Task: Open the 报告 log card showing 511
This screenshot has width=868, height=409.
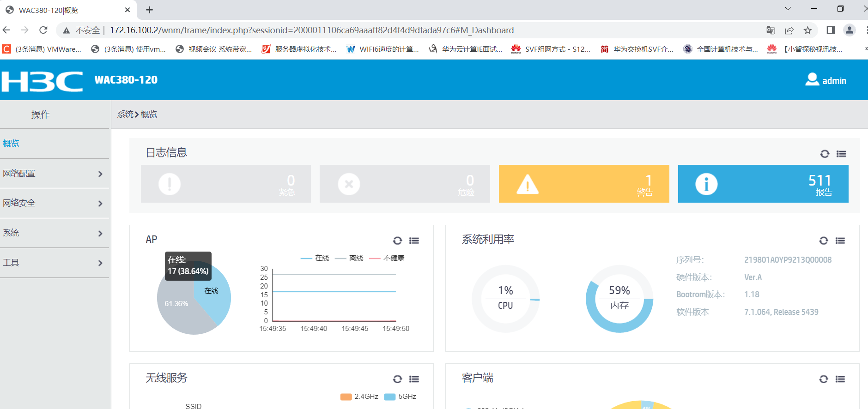Action: (x=763, y=184)
